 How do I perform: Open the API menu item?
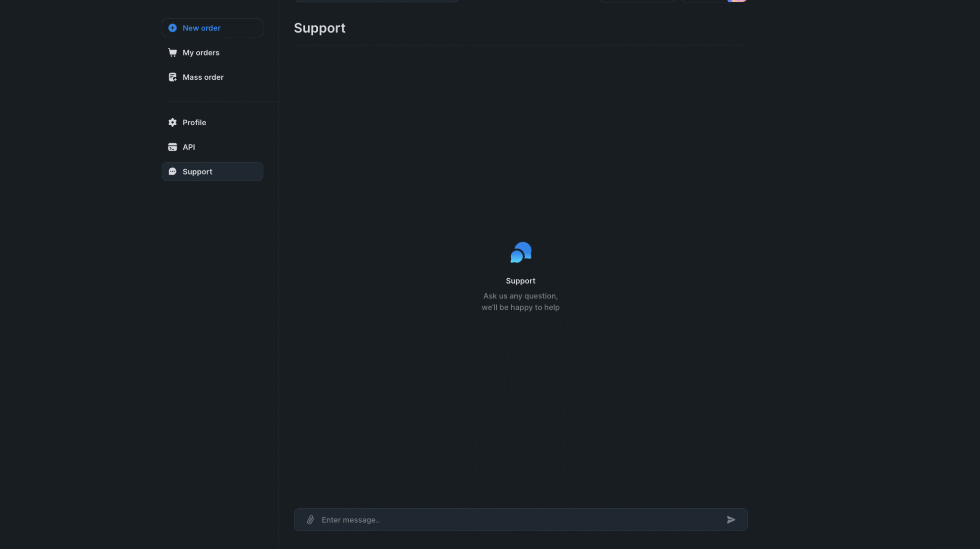(189, 147)
